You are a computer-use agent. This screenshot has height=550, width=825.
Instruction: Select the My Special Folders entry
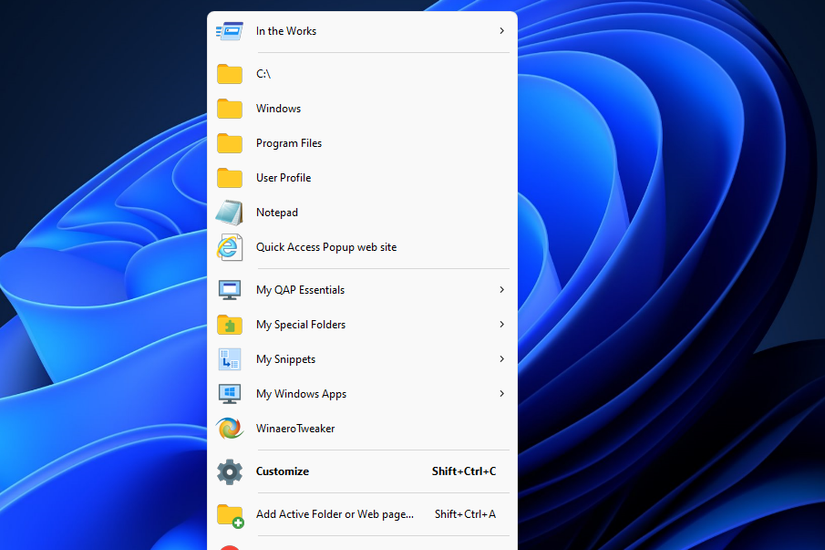point(362,325)
